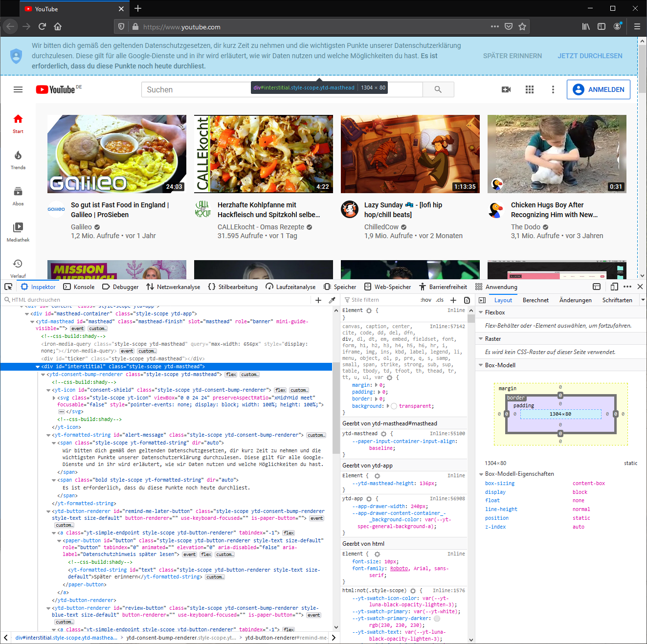
Task: Collapse the masthead-container div node
Action: pos(27,314)
